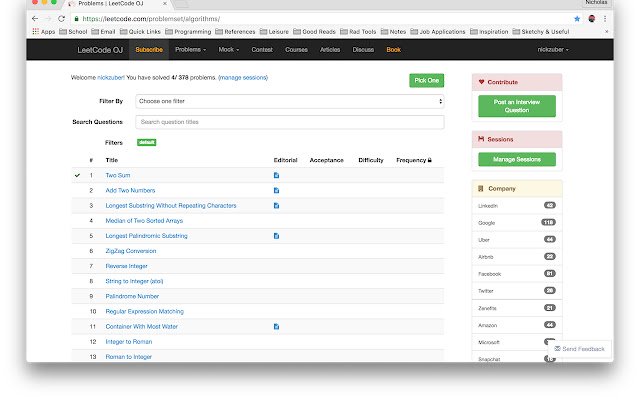Open the Reverse Integer problem

click(126, 266)
